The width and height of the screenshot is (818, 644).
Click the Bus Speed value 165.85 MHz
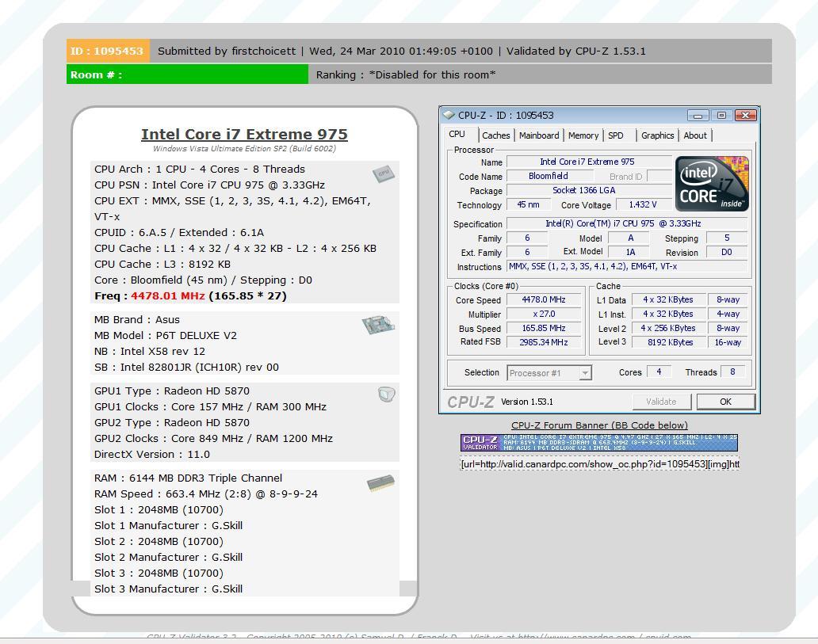pyautogui.click(x=544, y=328)
